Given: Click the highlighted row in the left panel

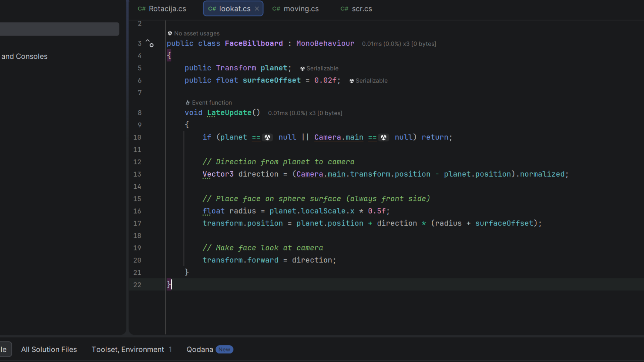Looking at the screenshot, I should pyautogui.click(x=59, y=29).
